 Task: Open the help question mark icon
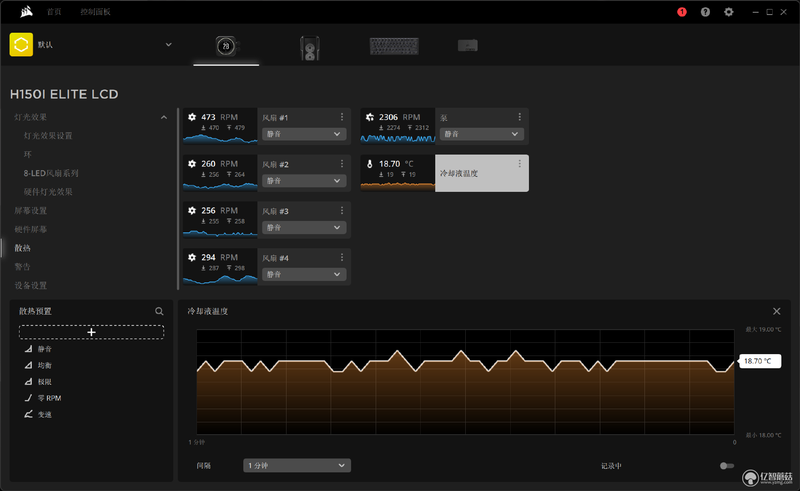pyautogui.click(x=705, y=12)
